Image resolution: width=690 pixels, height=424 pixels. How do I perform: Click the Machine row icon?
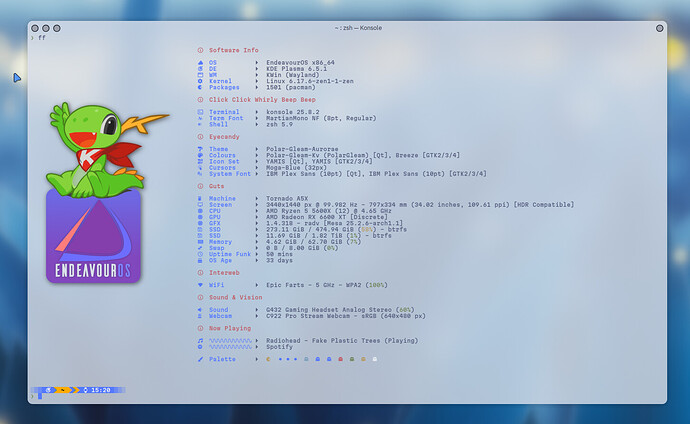(200, 199)
